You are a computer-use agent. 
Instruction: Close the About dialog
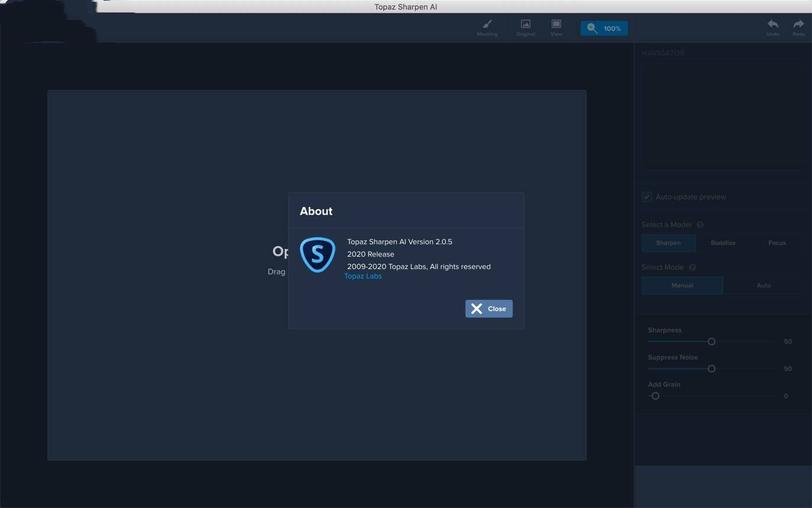tap(489, 309)
